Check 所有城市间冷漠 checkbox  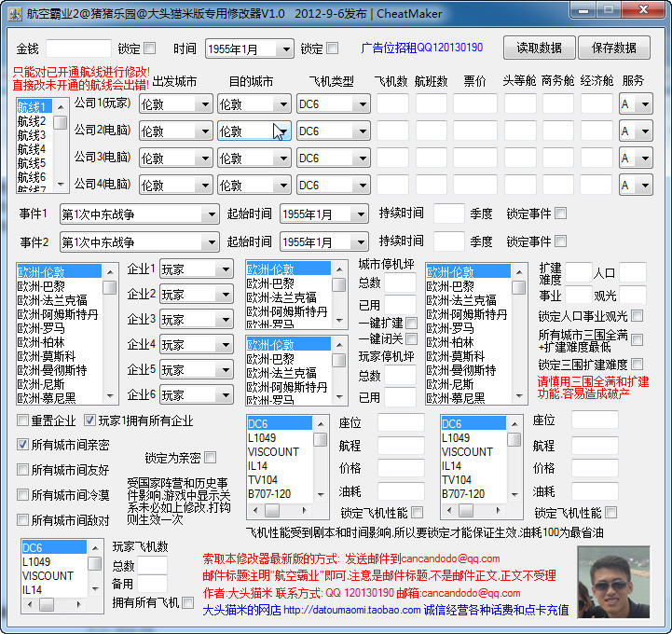[22, 495]
